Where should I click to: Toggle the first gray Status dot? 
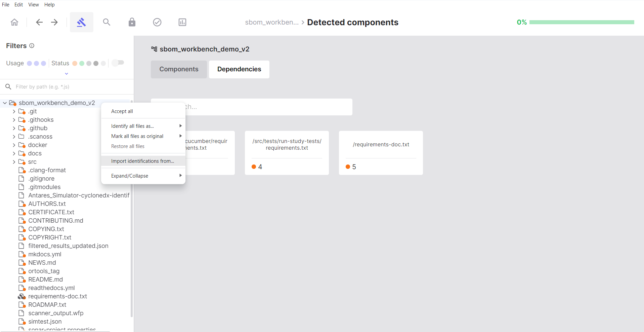[x=89, y=63]
